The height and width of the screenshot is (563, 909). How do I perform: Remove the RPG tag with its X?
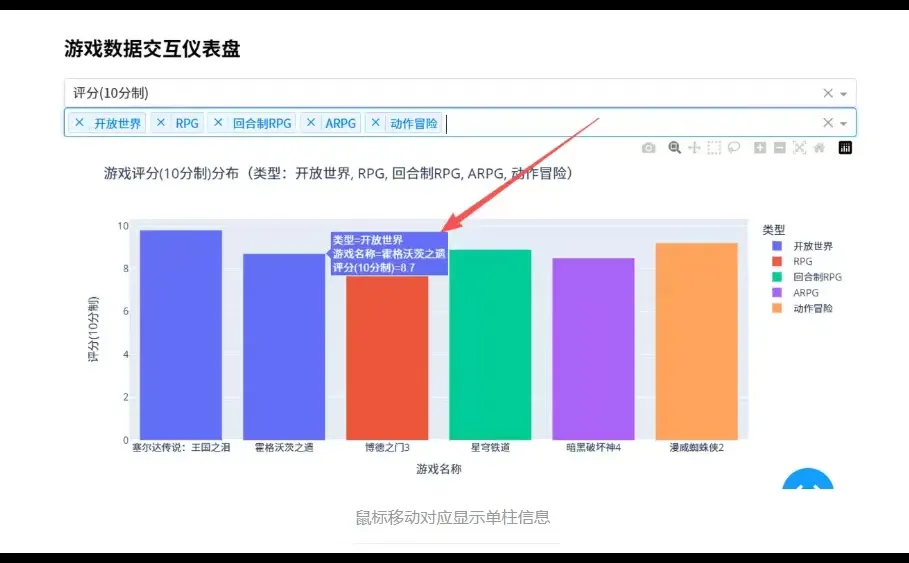[x=161, y=123]
